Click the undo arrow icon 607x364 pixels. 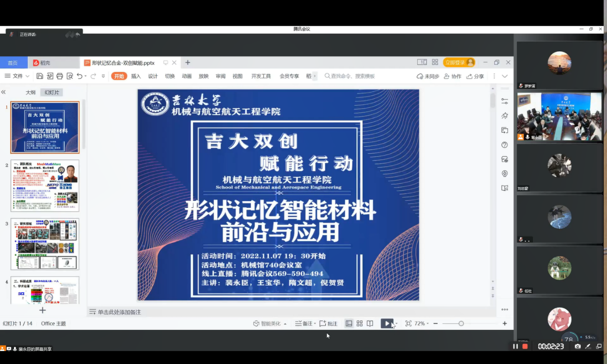79,76
